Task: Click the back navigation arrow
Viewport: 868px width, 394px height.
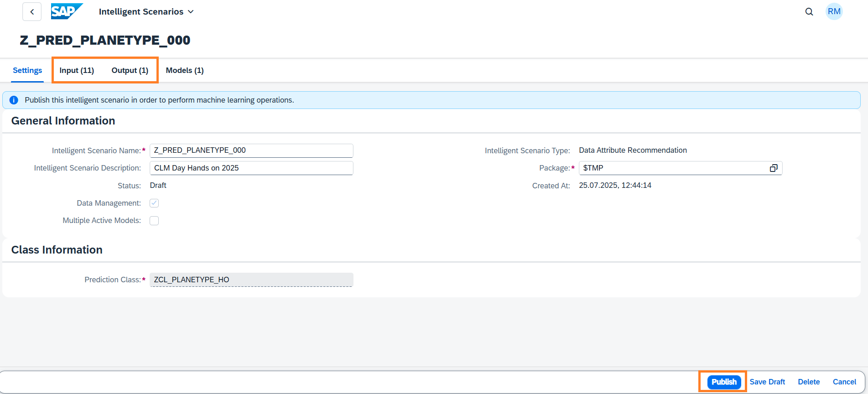Action: coord(32,12)
